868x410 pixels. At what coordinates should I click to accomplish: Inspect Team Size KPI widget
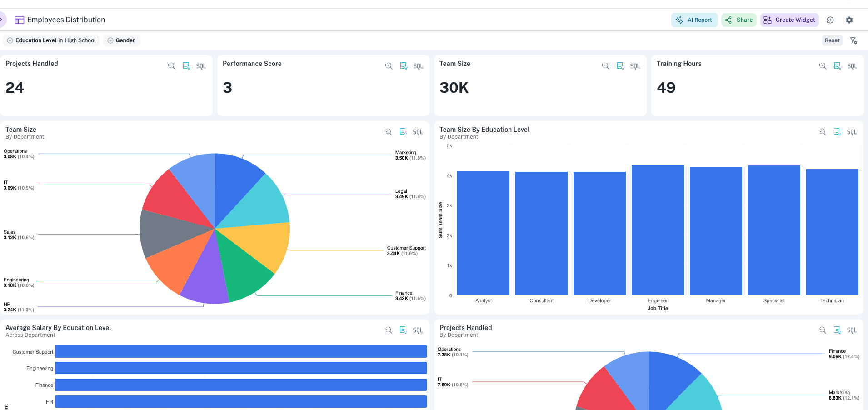[605, 66]
